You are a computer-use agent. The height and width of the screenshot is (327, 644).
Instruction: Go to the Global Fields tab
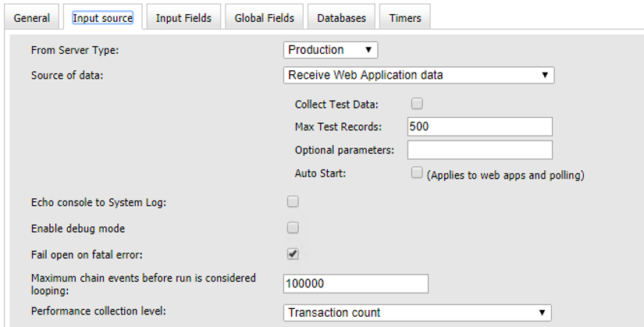click(264, 18)
